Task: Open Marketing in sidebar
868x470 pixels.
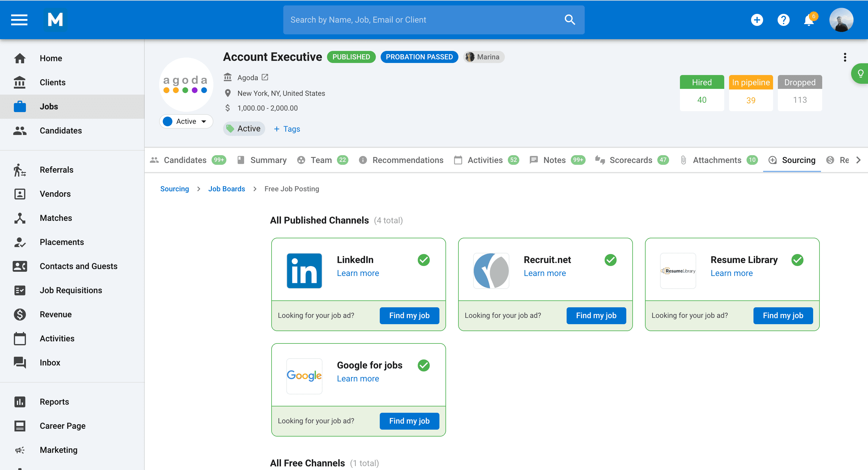Action: (72, 450)
